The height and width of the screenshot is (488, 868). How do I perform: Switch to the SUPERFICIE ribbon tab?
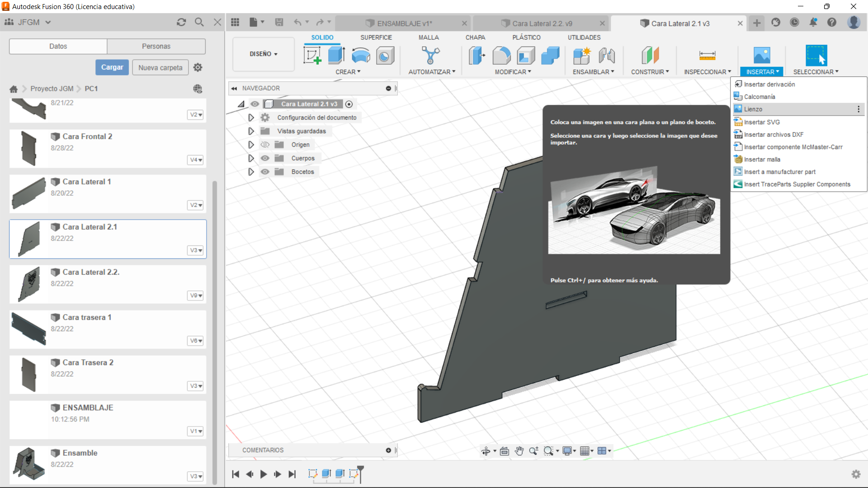[376, 38]
